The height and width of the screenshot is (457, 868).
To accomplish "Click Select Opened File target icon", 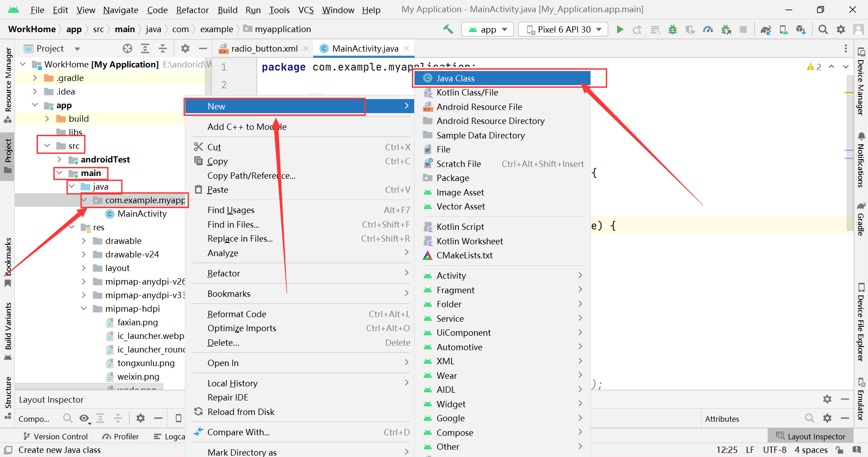I will pos(127,48).
